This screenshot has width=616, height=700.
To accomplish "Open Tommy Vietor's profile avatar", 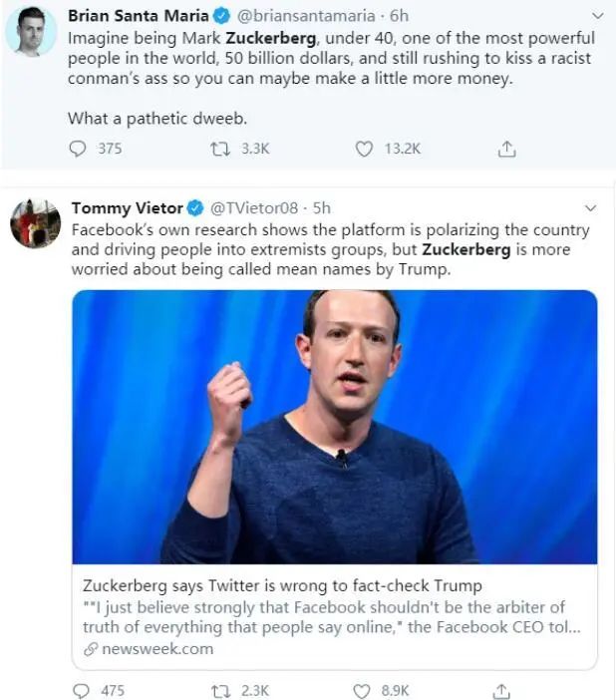I will tap(36, 223).
